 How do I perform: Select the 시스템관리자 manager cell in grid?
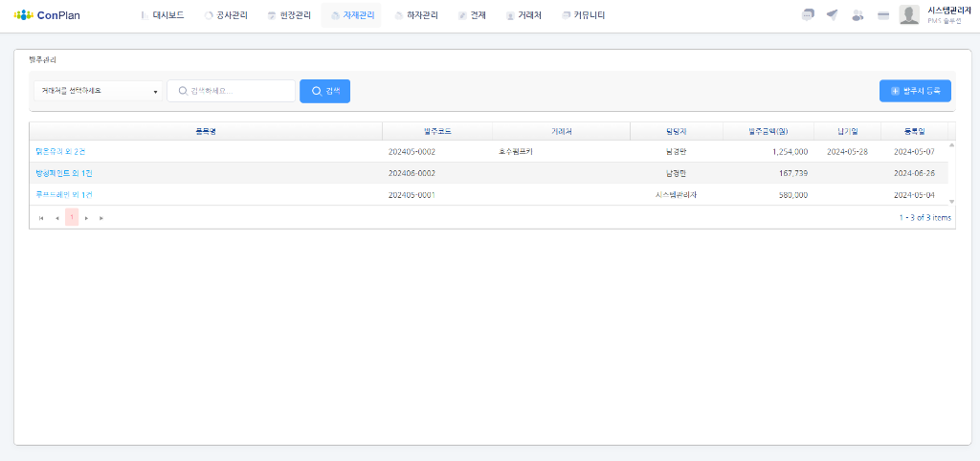tap(677, 195)
